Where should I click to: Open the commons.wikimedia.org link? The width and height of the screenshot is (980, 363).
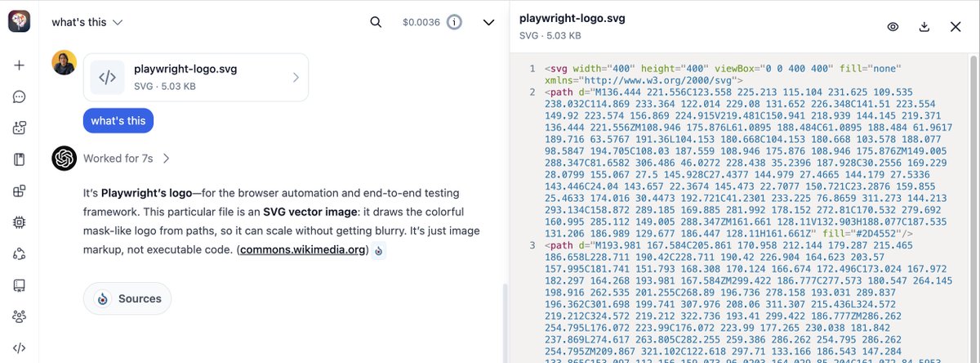[303, 250]
